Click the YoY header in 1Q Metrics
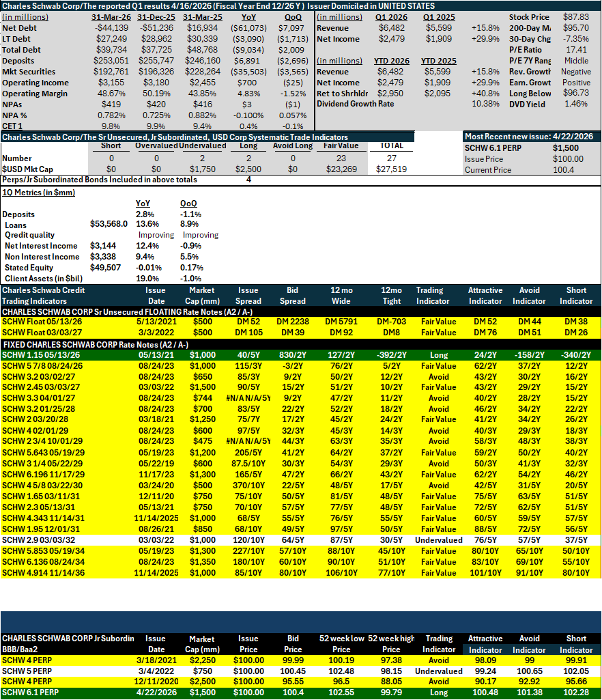The width and height of the screenshot is (602, 700). pyautogui.click(x=143, y=204)
